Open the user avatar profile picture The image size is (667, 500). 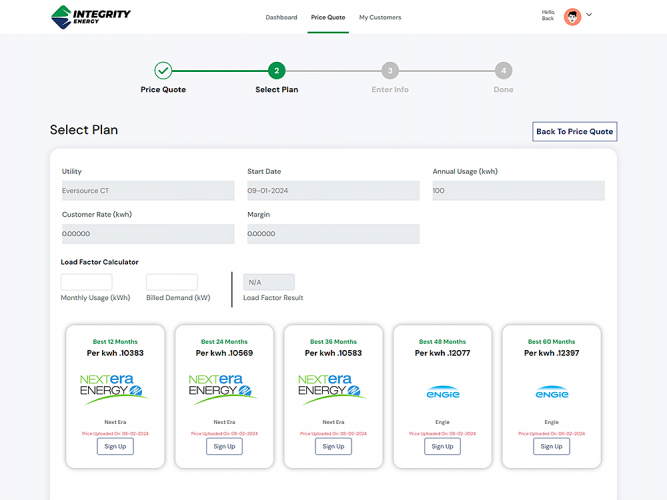(572, 17)
